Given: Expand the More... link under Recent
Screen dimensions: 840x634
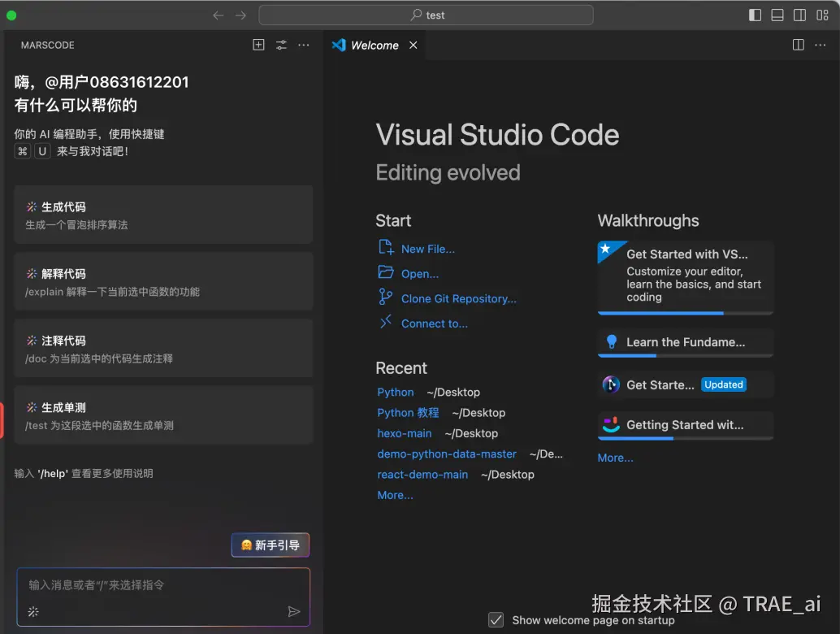Looking at the screenshot, I should [x=395, y=495].
